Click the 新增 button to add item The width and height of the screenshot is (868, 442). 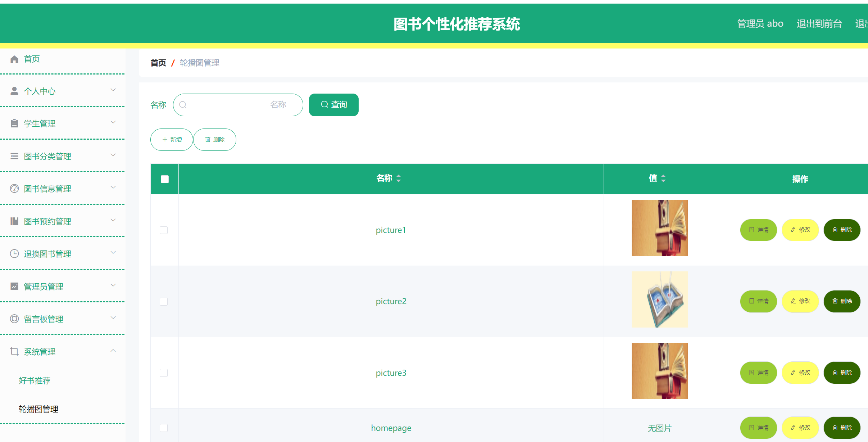pyautogui.click(x=172, y=140)
